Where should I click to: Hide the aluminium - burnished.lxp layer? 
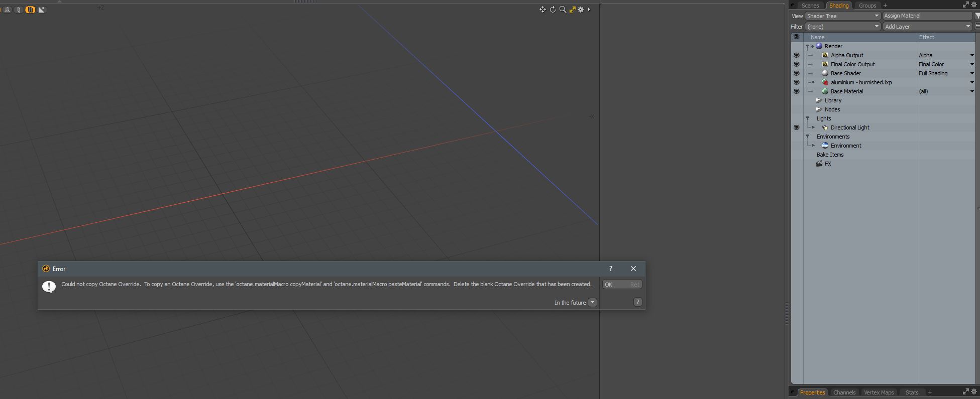click(796, 82)
